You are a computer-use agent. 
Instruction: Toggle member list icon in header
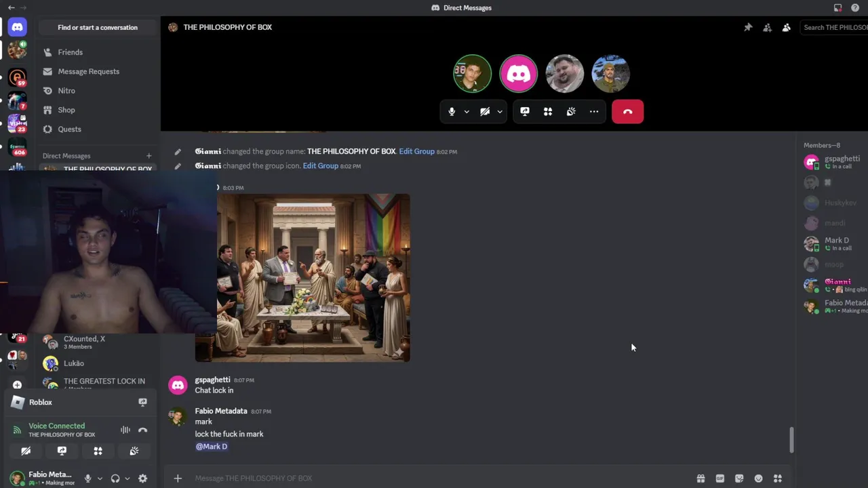point(786,28)
